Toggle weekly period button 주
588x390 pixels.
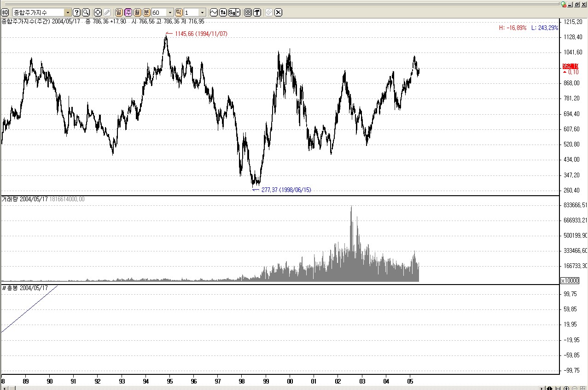(x=128, y=12)
